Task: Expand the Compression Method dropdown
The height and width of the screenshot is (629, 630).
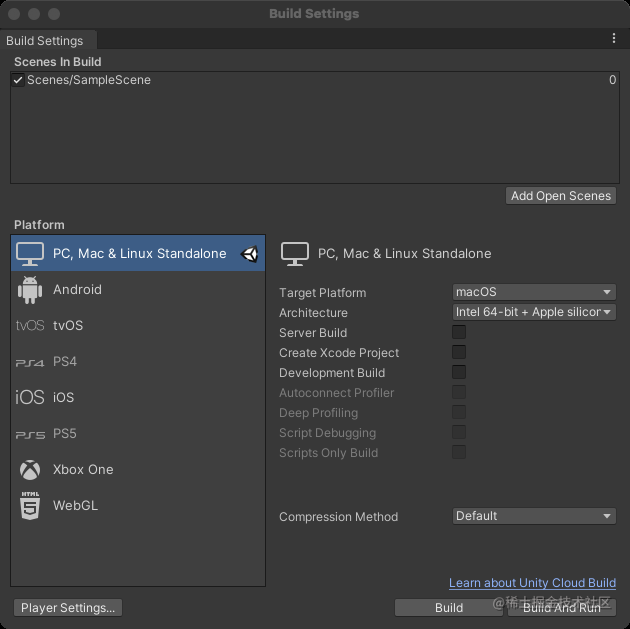Action: 534,516
